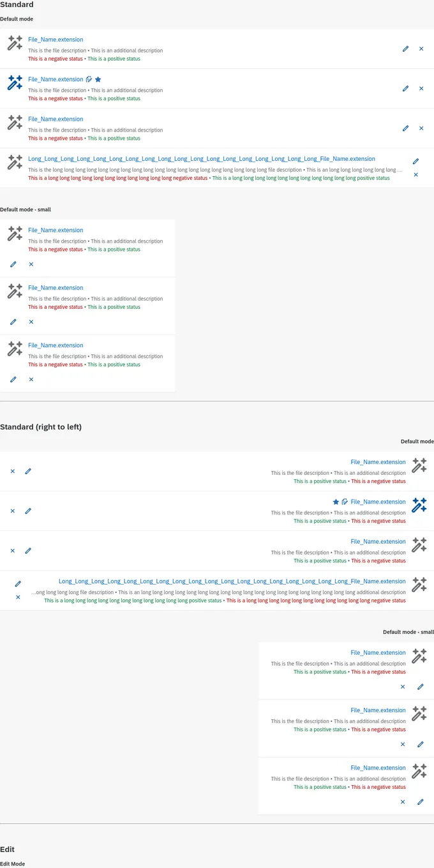Delete last file in right-to-left small mode
The image size is (434, 868).
[x=403, y=802]
